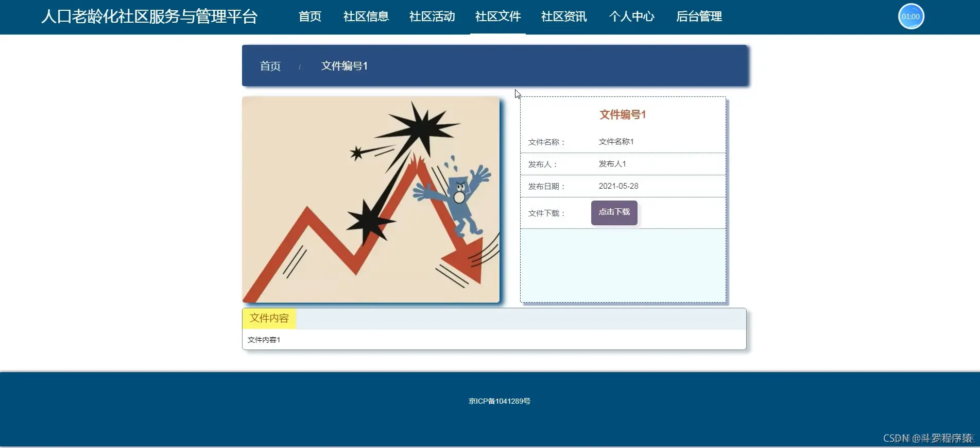Click the date 2021-05-28
The width and height of the screenshot is (980, 448).
[x=618, y=186]
